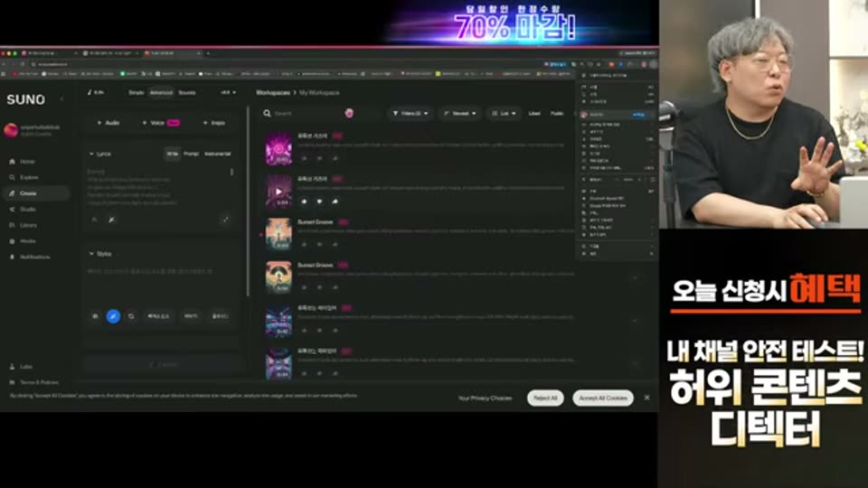
Task: Click the icon left of blue pencil in Styles
Action: [95, 316]
